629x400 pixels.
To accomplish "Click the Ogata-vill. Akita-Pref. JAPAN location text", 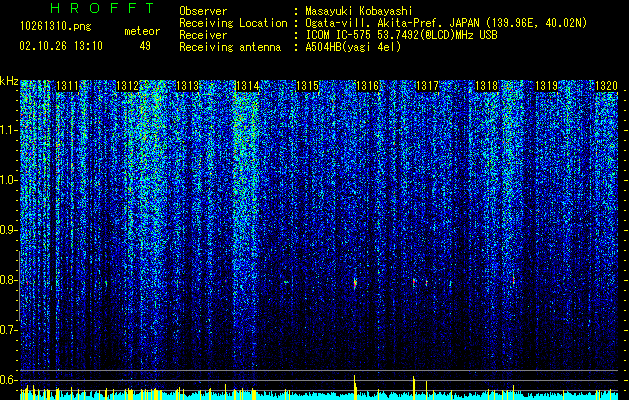I will pyautogui.click(x=446, y=23).
